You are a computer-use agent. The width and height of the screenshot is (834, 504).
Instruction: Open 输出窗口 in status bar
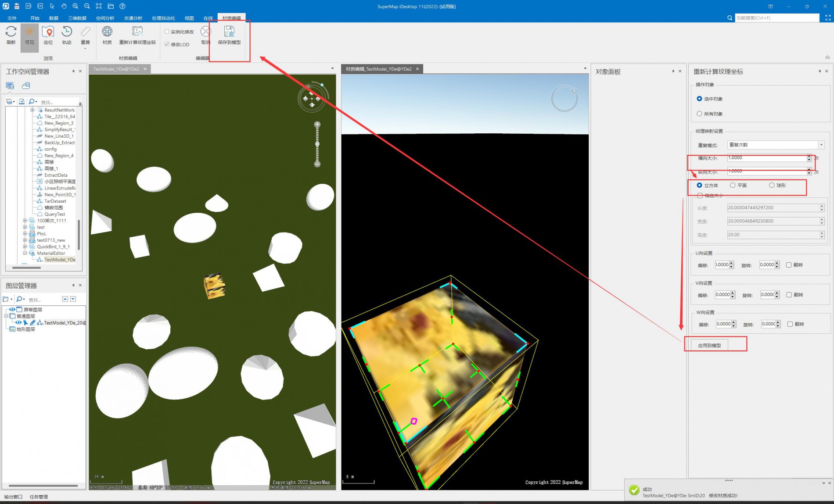tap(13, 497)
